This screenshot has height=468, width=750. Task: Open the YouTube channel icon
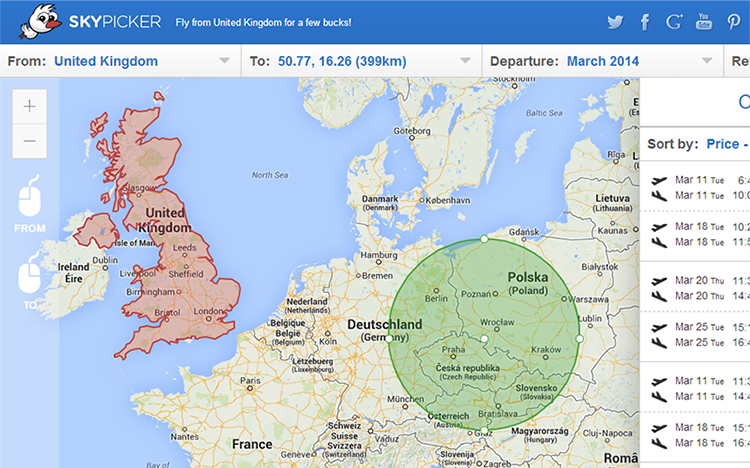704,21
